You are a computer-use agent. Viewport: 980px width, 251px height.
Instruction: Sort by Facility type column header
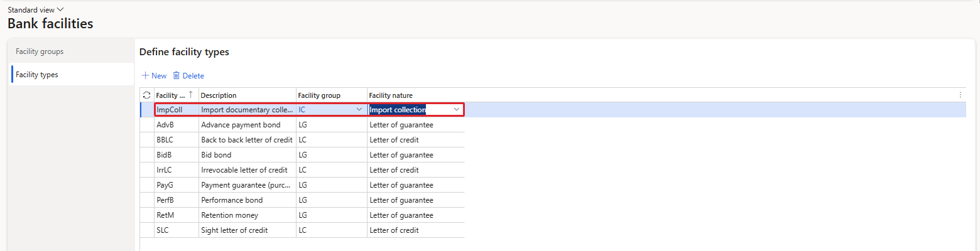click(176, 95)
